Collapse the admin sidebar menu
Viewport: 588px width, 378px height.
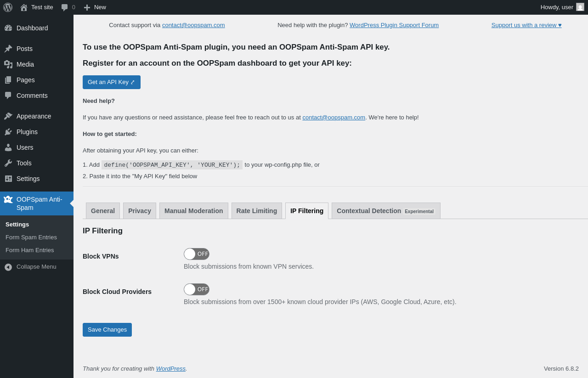pos(30,267)
